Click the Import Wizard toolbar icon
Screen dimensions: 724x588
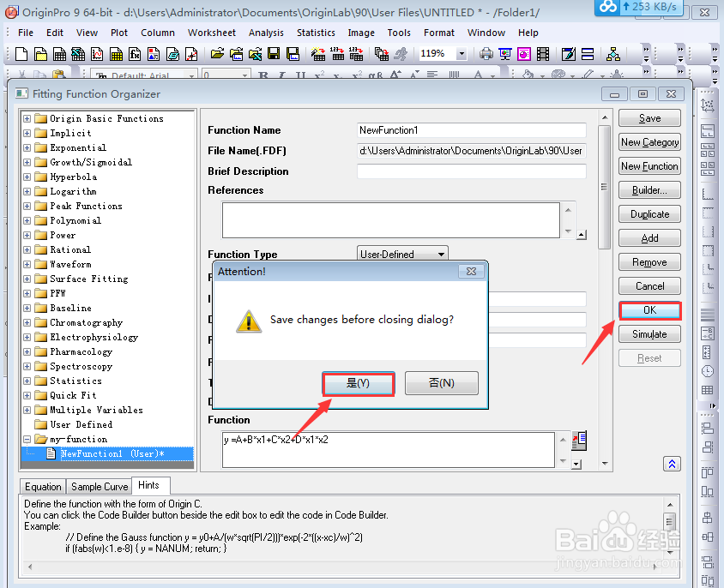317,54
